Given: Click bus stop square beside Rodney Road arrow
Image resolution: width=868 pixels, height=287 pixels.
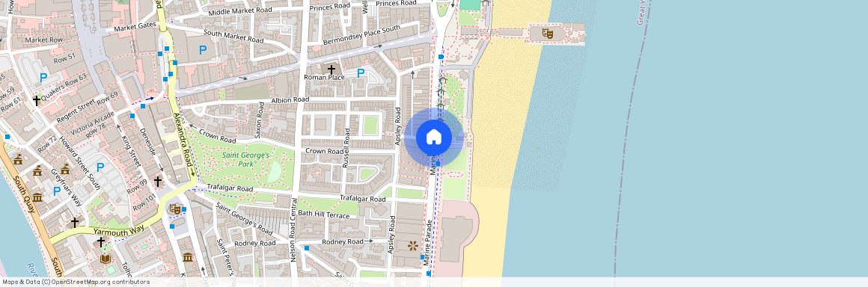Looking at the screenshot, I should pyautogui.click(x=307, y=247).
